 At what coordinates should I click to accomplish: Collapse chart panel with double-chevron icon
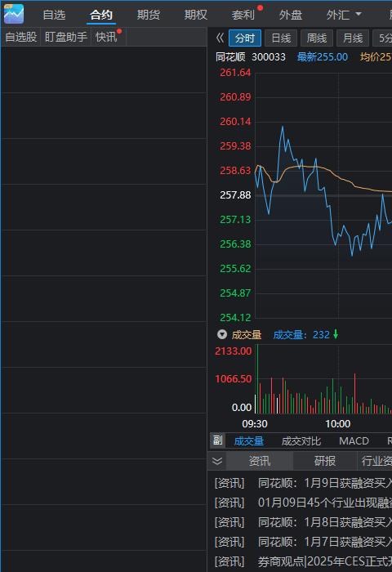220,38
